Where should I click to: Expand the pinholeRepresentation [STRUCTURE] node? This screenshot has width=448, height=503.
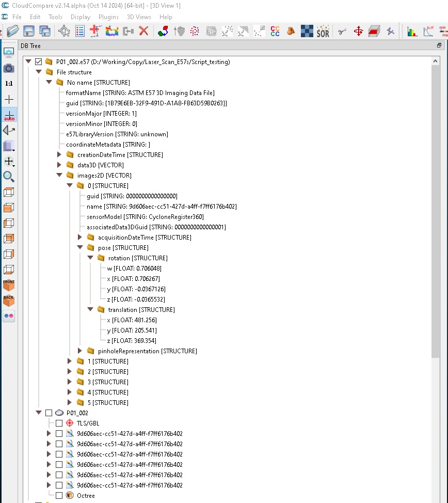[80, 351]
